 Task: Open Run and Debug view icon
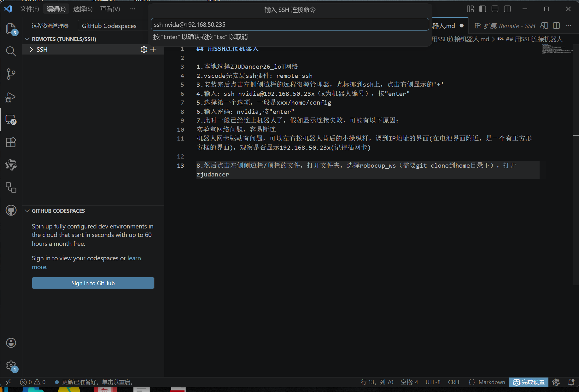point(11,97)
